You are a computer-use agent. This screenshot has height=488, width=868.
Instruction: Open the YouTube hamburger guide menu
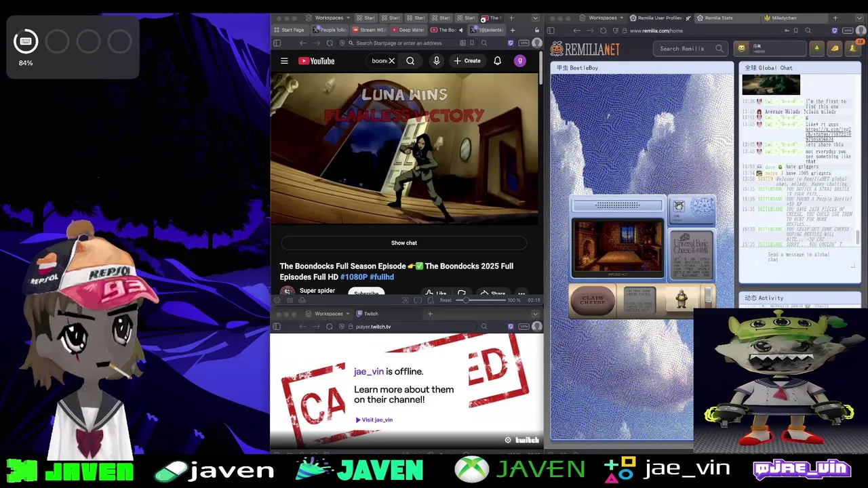point(284,61)
